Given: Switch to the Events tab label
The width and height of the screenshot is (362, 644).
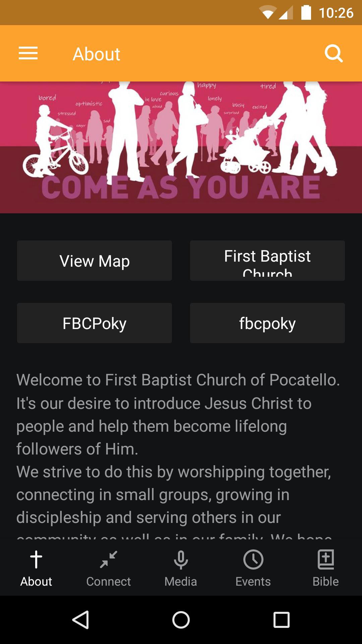Looking at the screenshot, I should pyautogui.click(x=253, y=581).
